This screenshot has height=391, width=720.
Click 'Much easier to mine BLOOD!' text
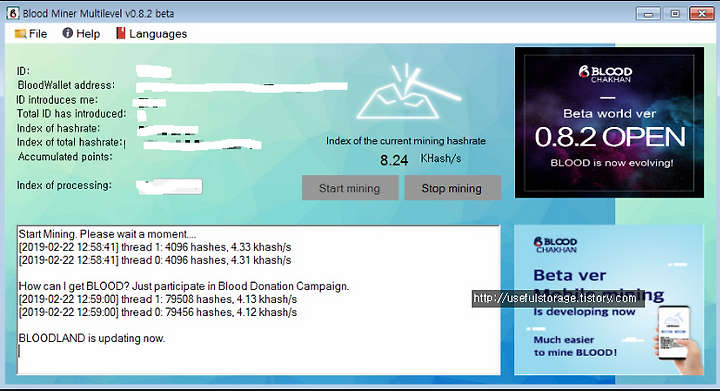tap(575, 346)
